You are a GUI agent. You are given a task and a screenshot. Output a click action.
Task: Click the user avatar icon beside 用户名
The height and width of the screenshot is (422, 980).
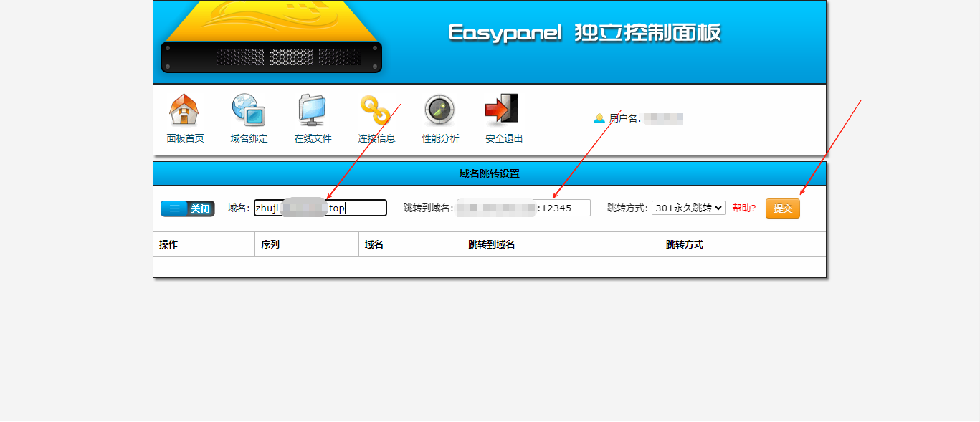[x=599, y=119]
